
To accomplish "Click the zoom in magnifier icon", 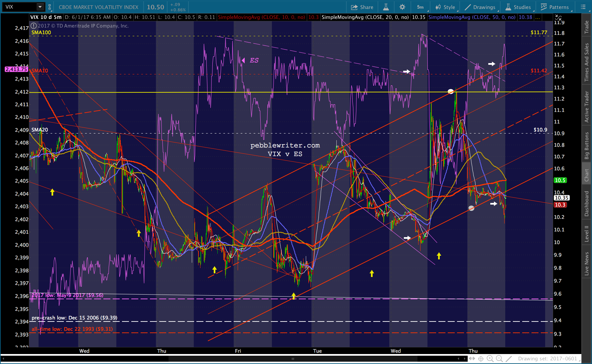I will click(490, 358).
